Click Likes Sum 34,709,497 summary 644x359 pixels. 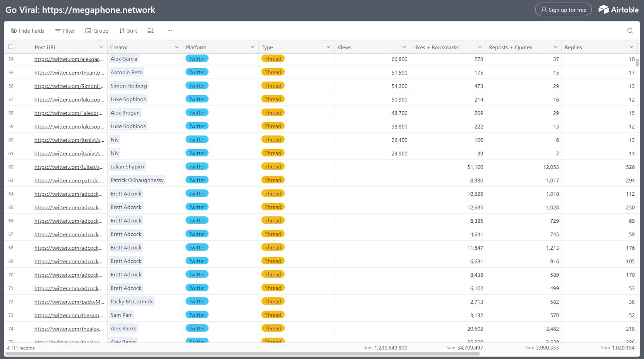464,348
